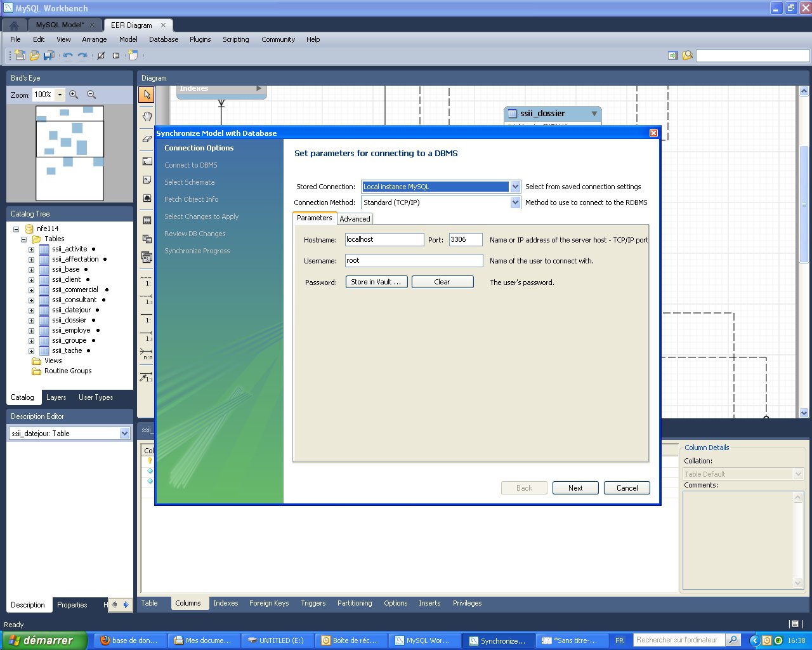Select the new layer tool
The height and width of the screenshot is (650, 812).
[147, 161]
